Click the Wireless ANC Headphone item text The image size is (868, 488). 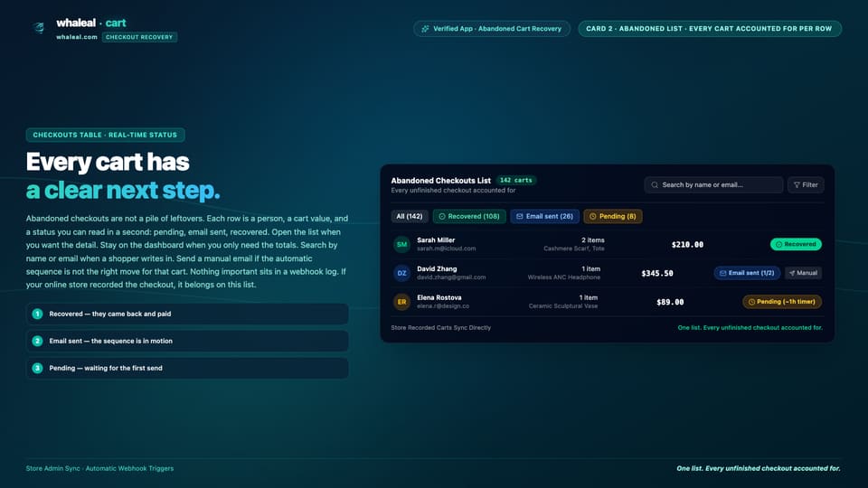(563, 277)
